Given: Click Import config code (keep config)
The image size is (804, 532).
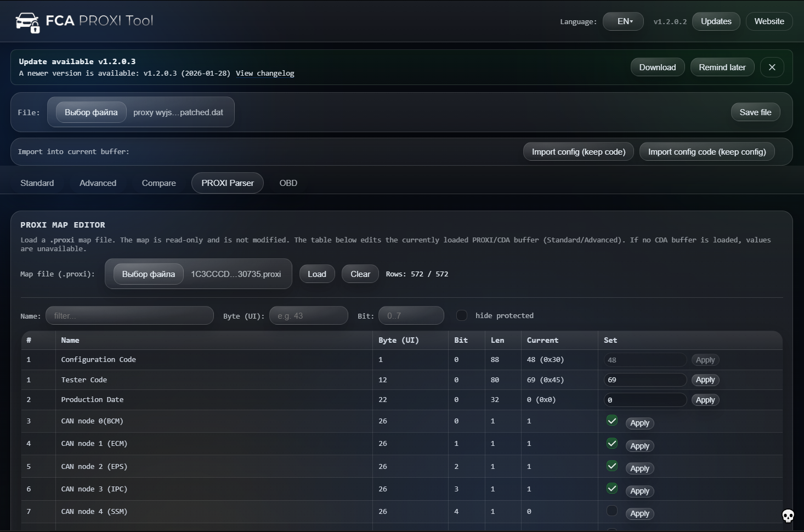Looking at the screenshot, I should [707, 151].
